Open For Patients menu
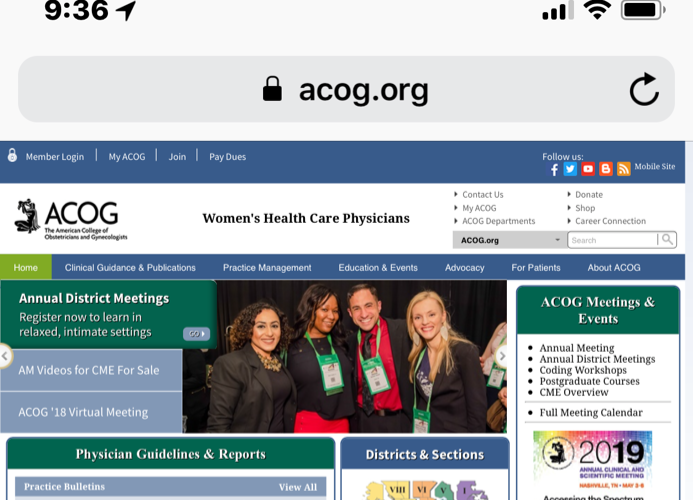 point(536,267)
